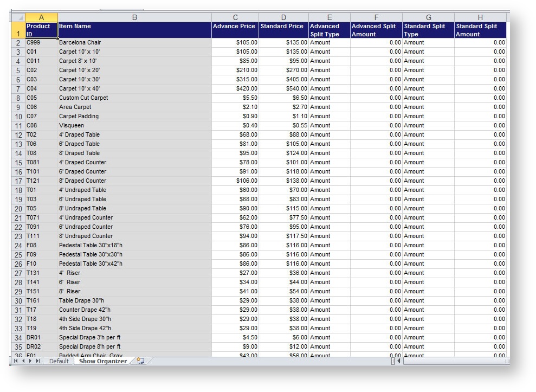The image size is (536, 392).
Task: Click the Select All corner triangle
Action: [18, 17]
